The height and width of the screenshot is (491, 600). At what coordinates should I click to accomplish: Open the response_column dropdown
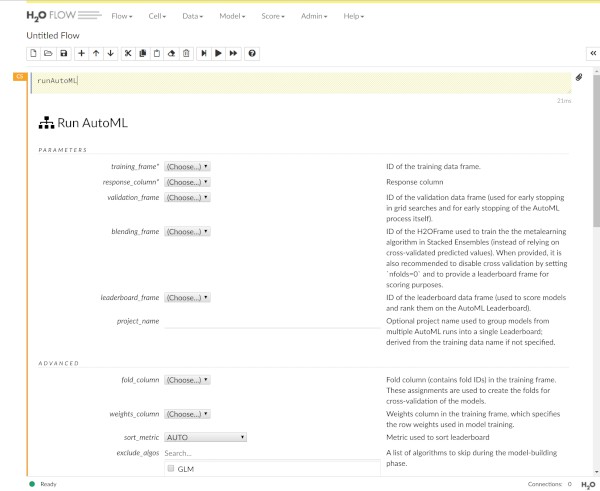[x=188, y=182]
